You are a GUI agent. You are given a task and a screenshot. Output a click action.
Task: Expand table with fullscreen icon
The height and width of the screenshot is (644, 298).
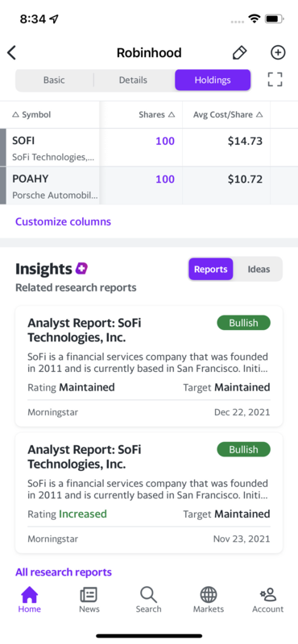pos(275,80)
